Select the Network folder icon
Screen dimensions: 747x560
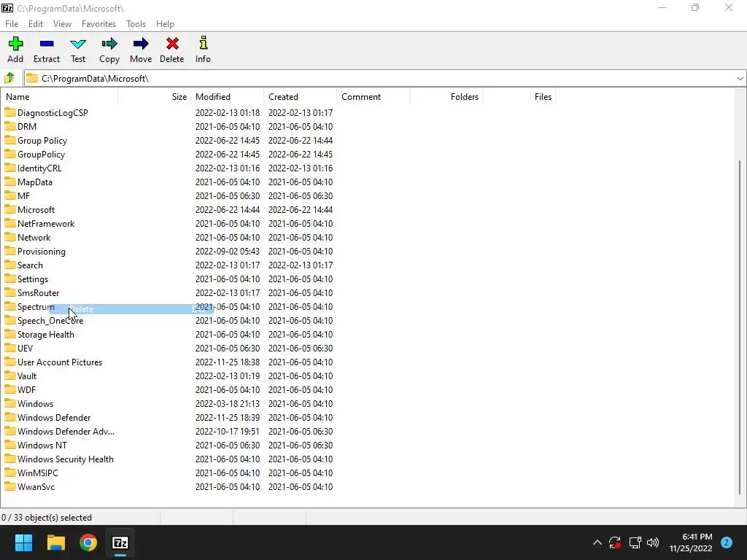(10, 237)
